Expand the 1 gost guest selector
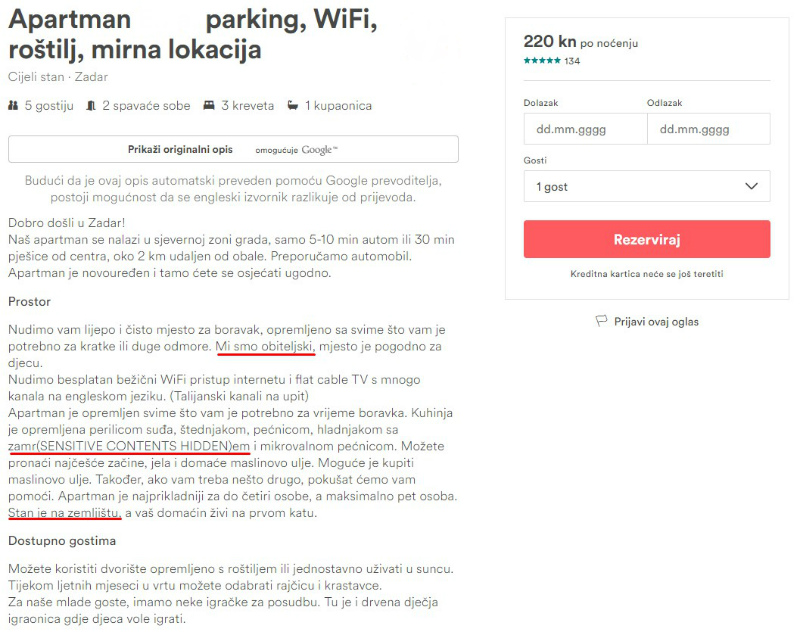This screenshot has height=635, width=800. click(x=647, y=186)
